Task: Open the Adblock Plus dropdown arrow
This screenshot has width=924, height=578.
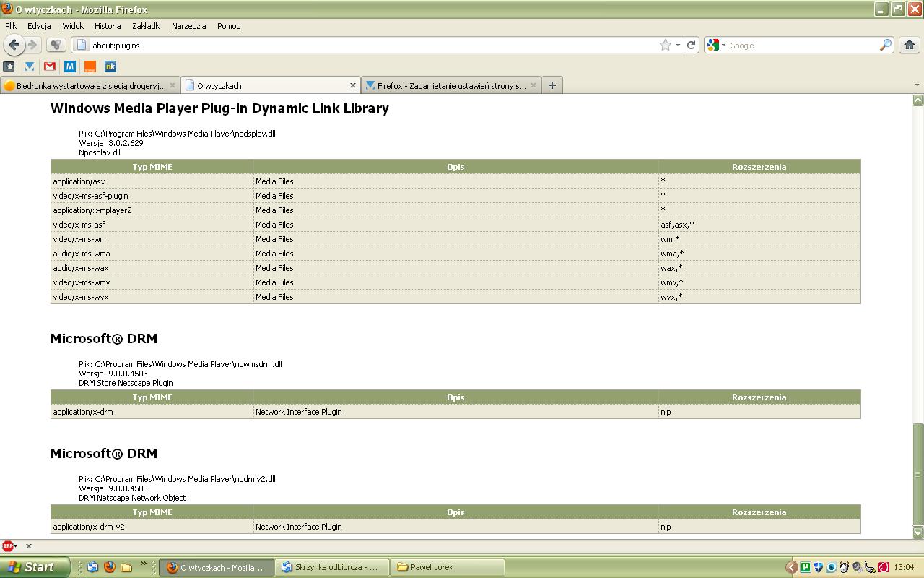Action: (15, 546)
